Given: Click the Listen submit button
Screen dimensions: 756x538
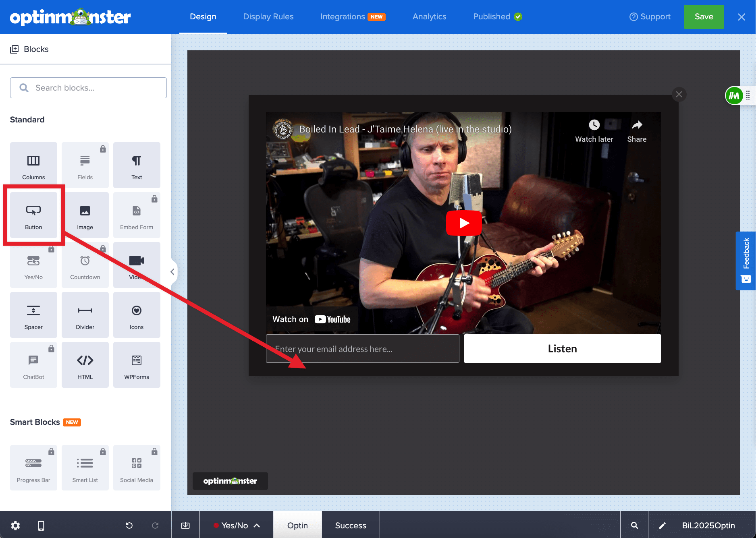Looking at the screenshot, I should (563, 349).
